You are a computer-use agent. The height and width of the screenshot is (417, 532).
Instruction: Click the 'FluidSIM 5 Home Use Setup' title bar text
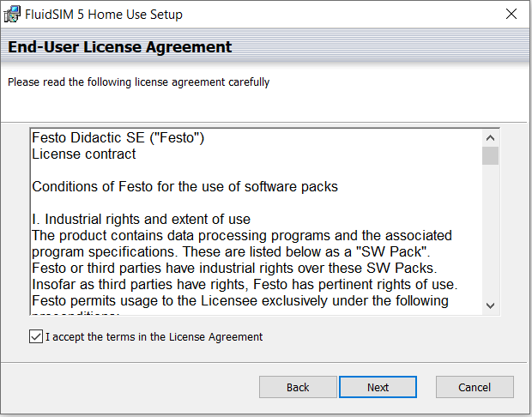pyautogui.click(x=104, y=15)
